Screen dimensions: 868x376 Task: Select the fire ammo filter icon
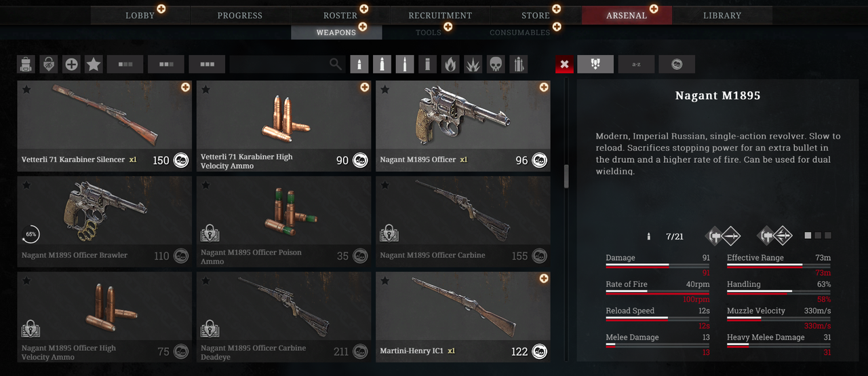tap(450, 64)
